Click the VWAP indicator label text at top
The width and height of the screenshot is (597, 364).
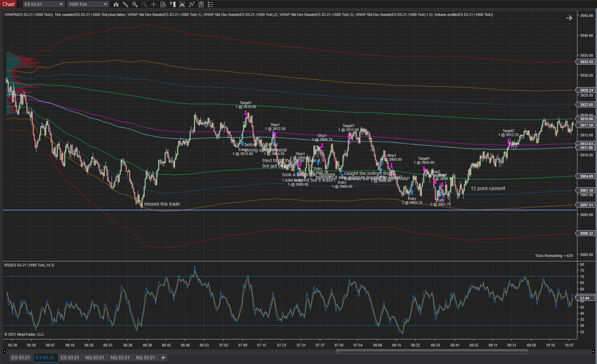(x=248, y=15)
